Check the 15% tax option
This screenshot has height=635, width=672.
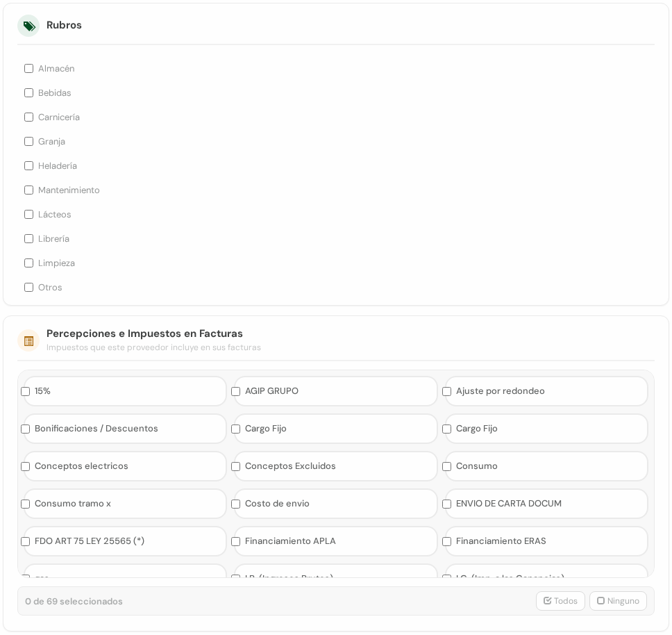[x=25, y=391]
